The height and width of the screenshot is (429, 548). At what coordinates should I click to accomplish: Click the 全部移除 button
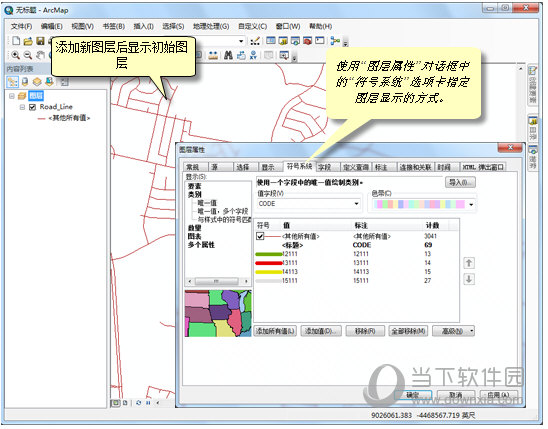point(408,331)
